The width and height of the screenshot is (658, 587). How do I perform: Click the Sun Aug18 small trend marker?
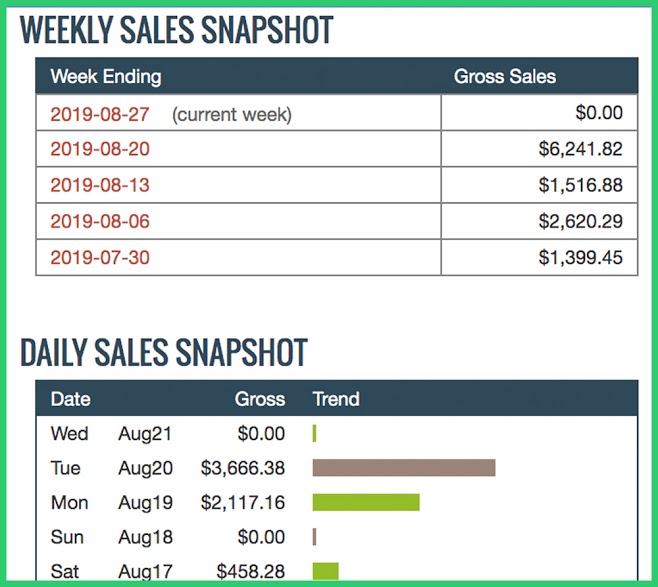tap(315, 537)
